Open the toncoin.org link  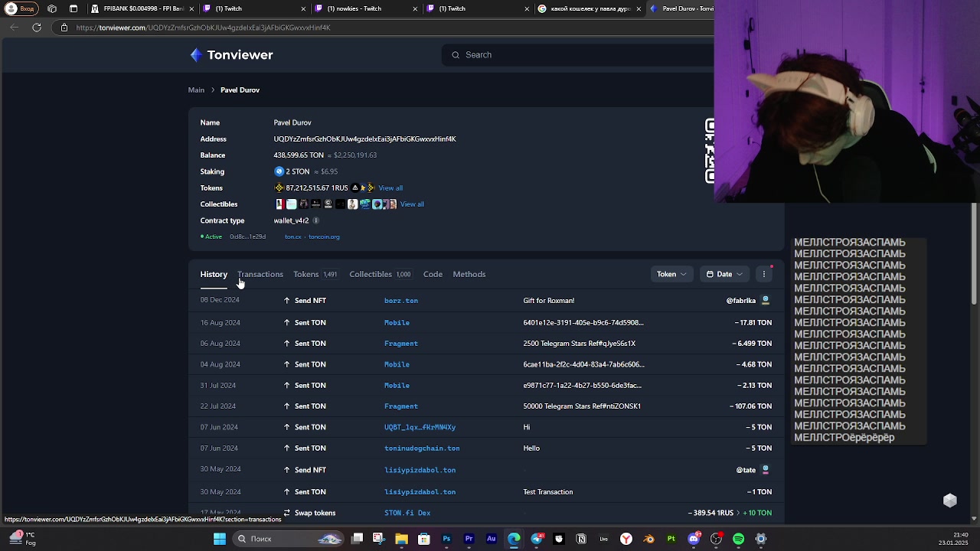pyautogui.click(x=324, y=236)
